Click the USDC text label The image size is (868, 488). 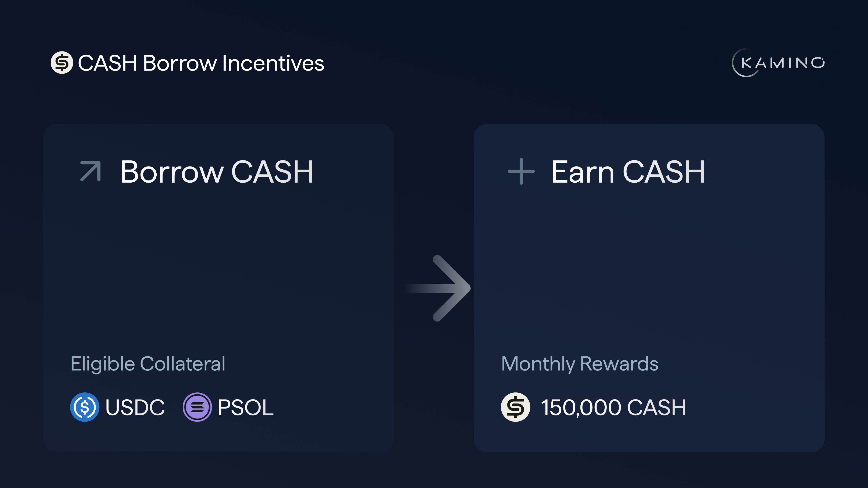click(x=135, y=408)
